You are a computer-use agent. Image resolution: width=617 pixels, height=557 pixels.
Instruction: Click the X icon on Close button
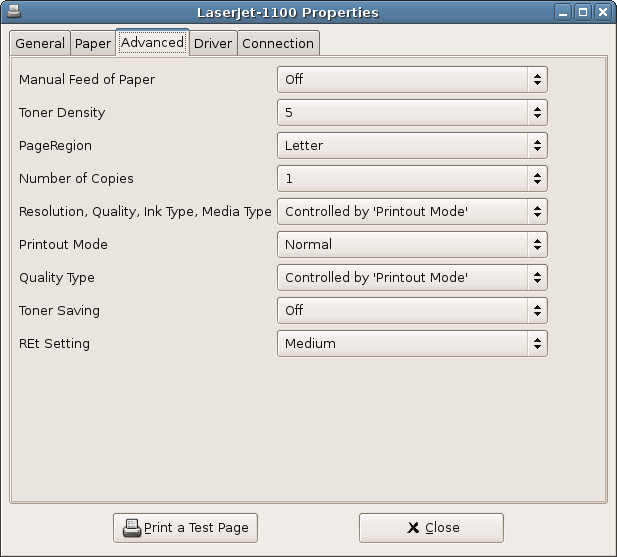point(413,528)
